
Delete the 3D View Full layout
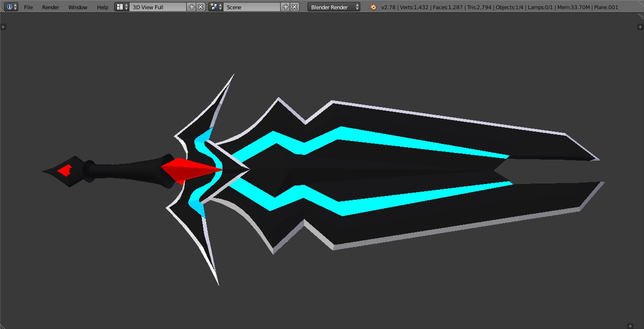(201, 7)
